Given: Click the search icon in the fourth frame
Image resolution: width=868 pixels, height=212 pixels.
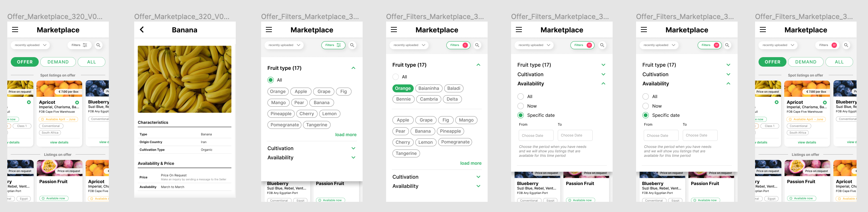Looking at the screenshot, I should [477, 45].
